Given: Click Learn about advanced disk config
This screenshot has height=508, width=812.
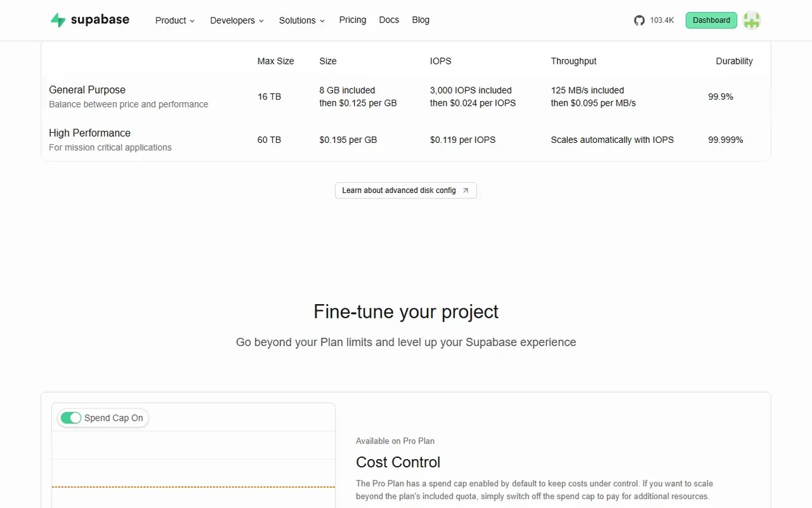Looking at the screenshot, I should pos(406,191).
